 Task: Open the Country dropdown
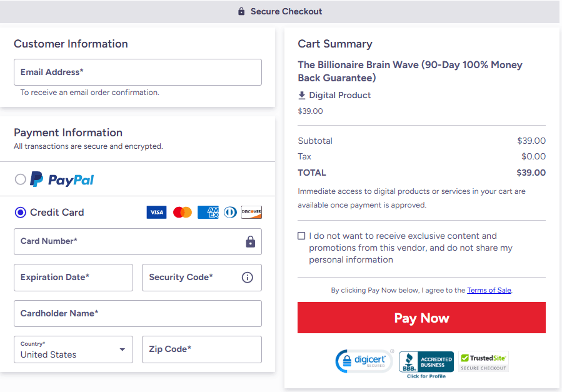[123, 349]
